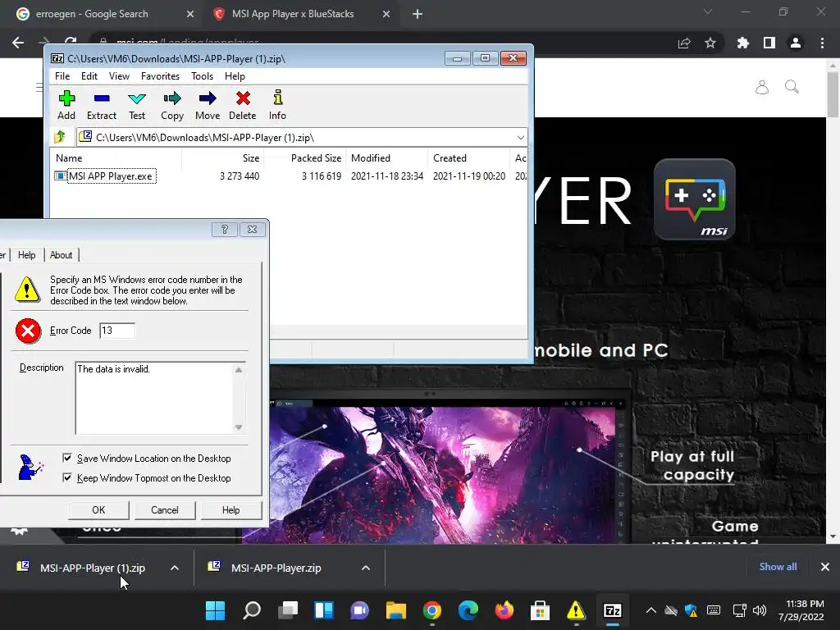Toggle Chrome side panel icon
Image resolution: width=840 pixels, height=630 pixels.
(769, 43)
